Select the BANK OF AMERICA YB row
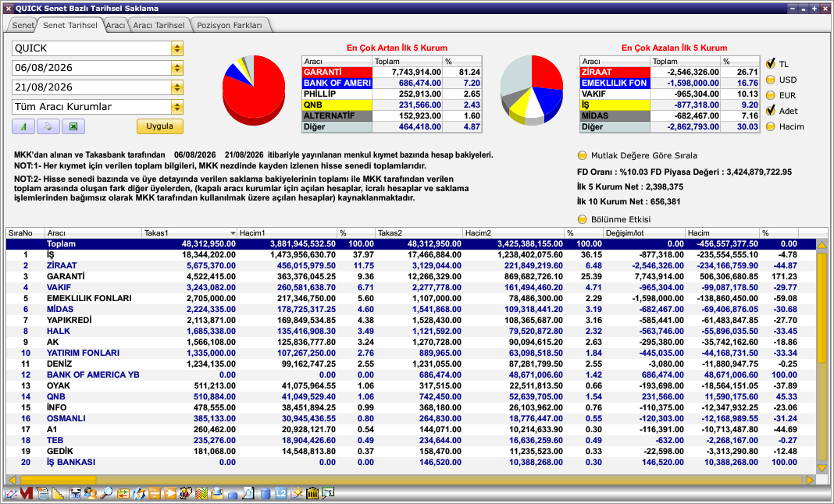Viewport: 834px width, 504px height. point(410,374)
